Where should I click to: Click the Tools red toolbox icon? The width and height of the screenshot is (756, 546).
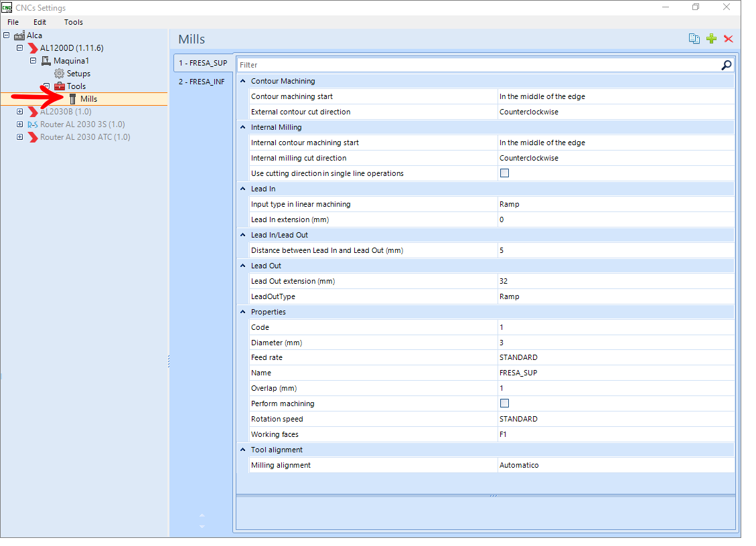point(60,86)
